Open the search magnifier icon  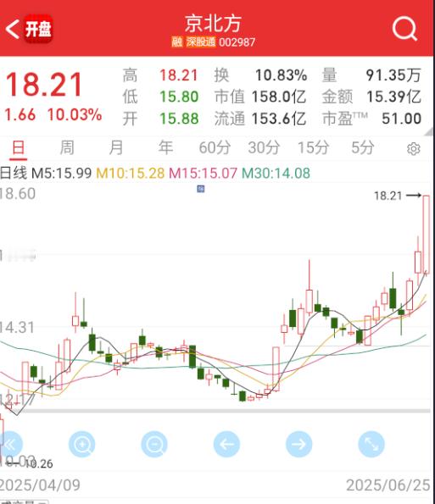coord(404,29)
